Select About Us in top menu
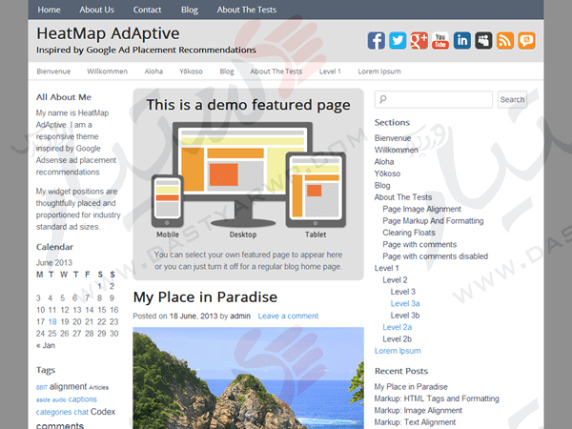This screenshot has height=429, width=572. point(97,10)
